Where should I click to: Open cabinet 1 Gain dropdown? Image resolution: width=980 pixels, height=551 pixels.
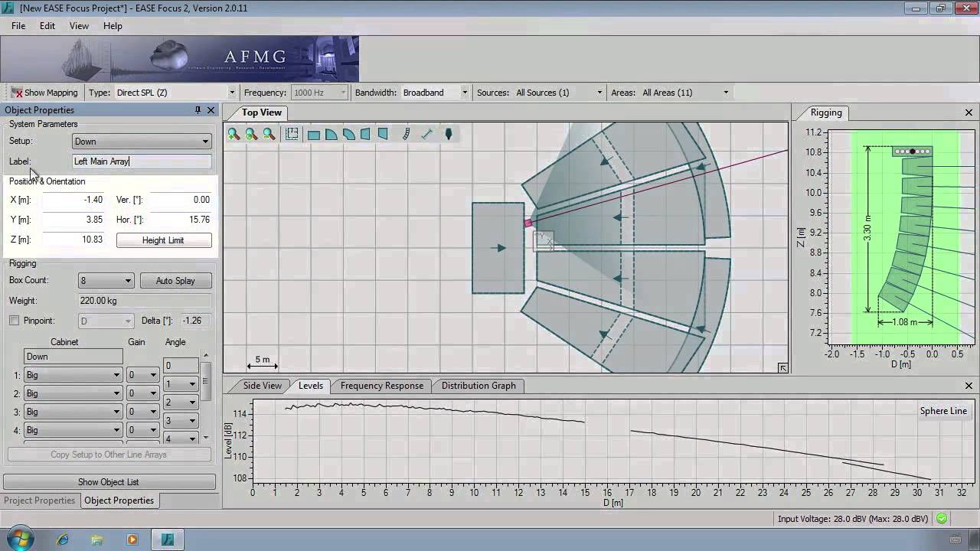(x=142, y=375)
